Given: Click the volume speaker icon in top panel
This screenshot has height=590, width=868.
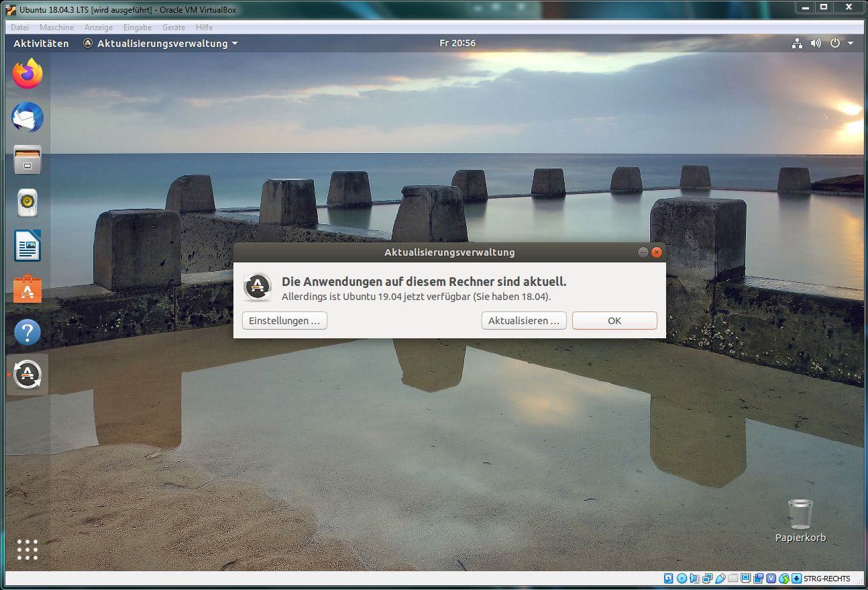Looking at the screenshot, I should click(816, 43).
